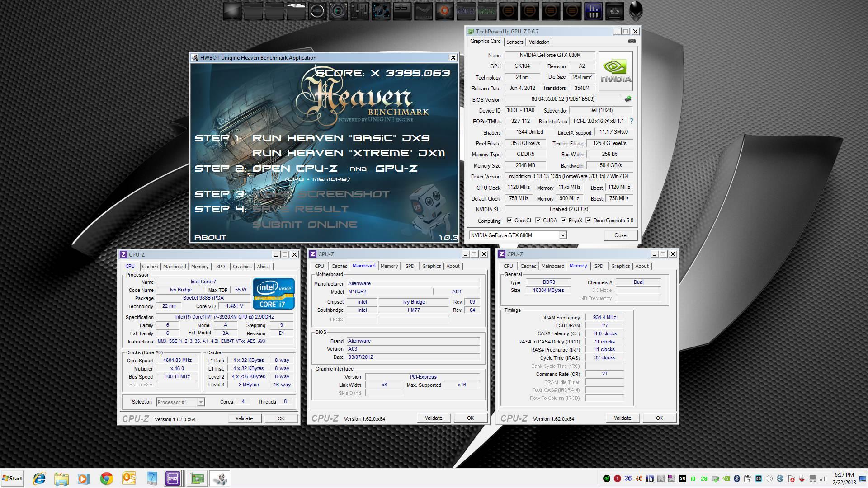Toggle the PhysX checkbox in GPU-Z

(563, 221)
